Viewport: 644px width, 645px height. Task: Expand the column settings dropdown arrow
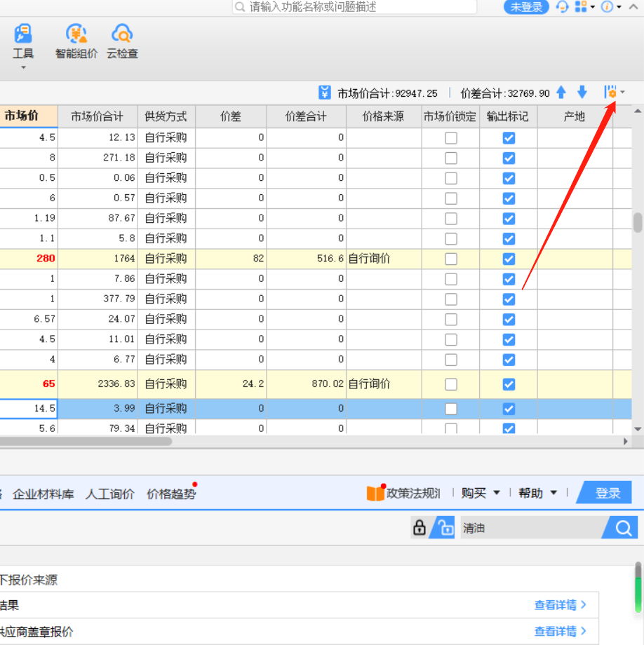[x=622, y=92]
